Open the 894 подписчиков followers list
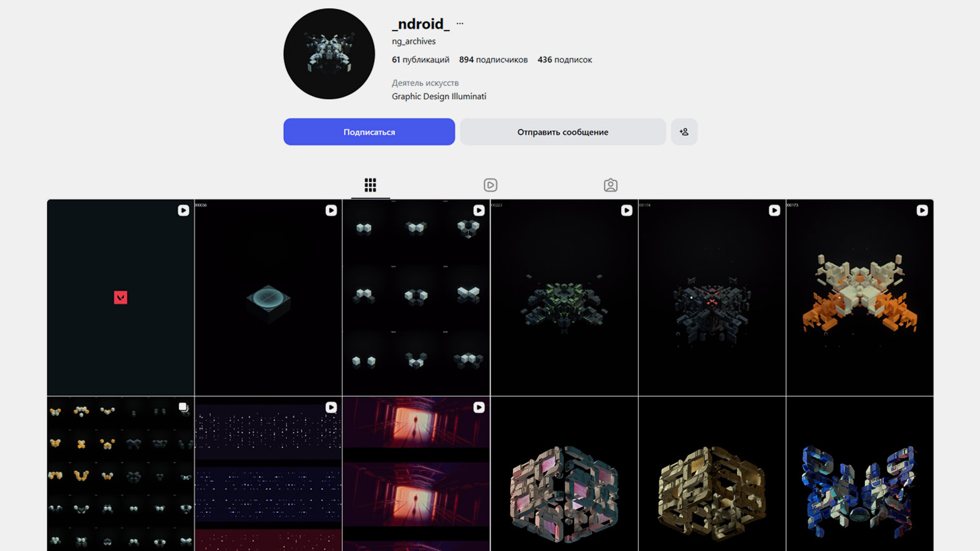Image resolution: width=980 pixels, height=551 pixels. 493,60
